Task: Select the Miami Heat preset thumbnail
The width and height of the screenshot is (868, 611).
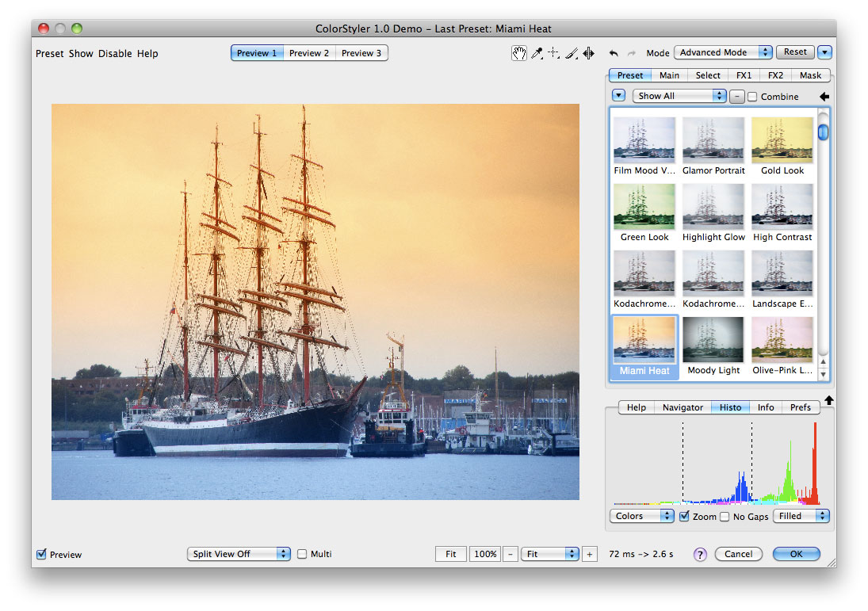Action: pos(644,340)
